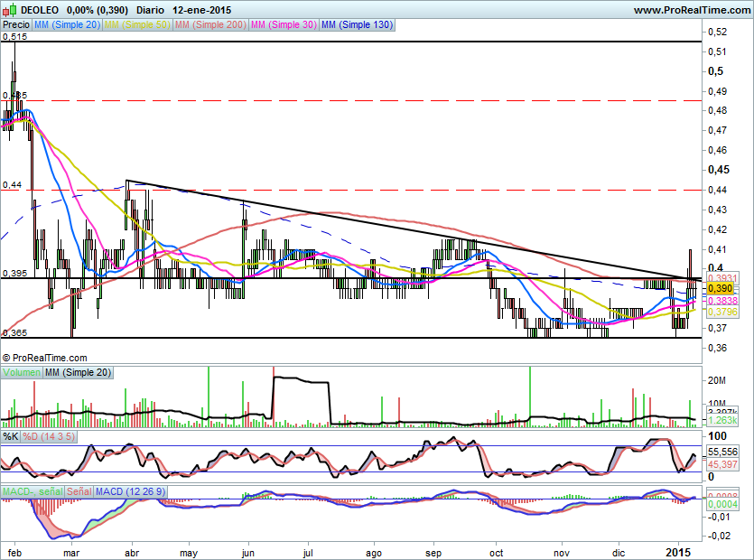
Task: Click the MACD- señal histogram label
Action: 33,491
